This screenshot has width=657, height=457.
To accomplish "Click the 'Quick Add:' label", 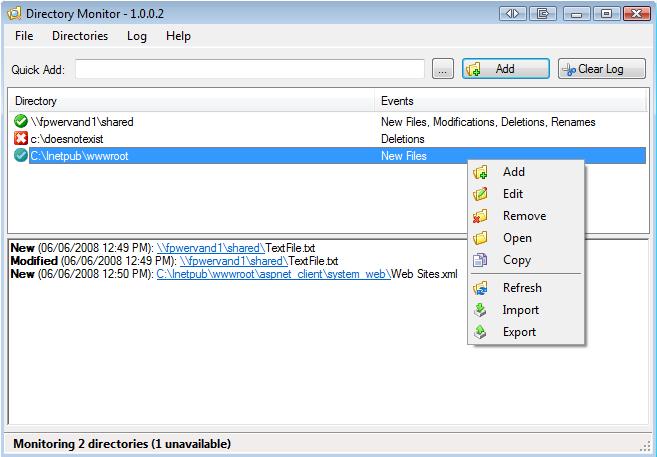I will [38, 70].
